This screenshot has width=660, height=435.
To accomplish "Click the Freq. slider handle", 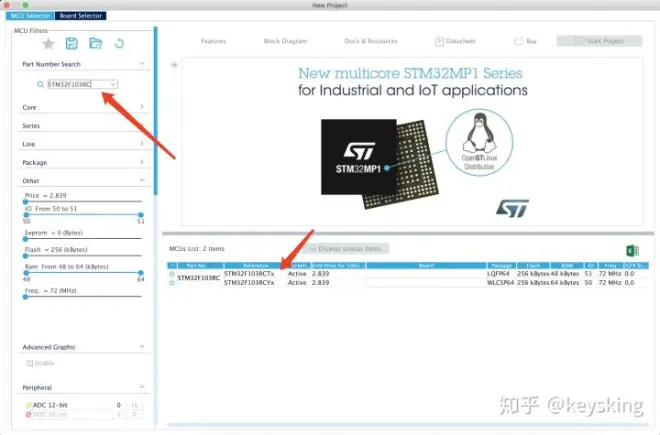I will [26, 297].
